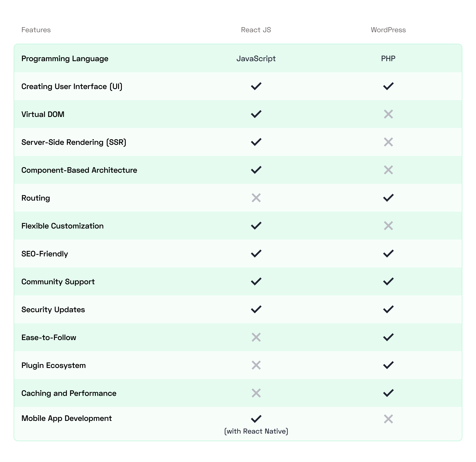Click WordPress checkmark in Routing row
This screenshot has width=476, height=462.
click(x=388, y=198)
